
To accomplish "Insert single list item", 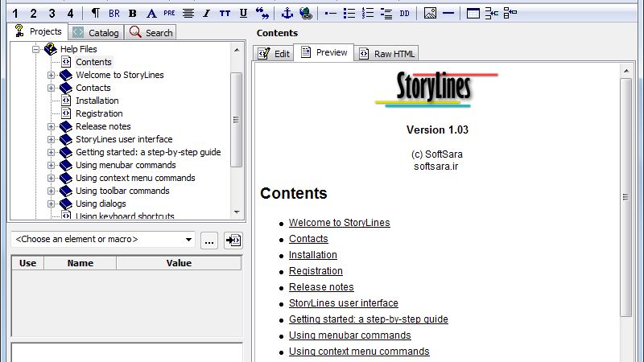I will click(x=331, y=14).
